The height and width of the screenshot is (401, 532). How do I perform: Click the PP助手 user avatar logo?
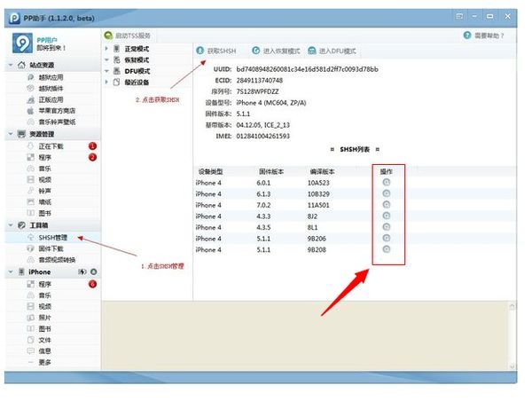pos(25,44)
